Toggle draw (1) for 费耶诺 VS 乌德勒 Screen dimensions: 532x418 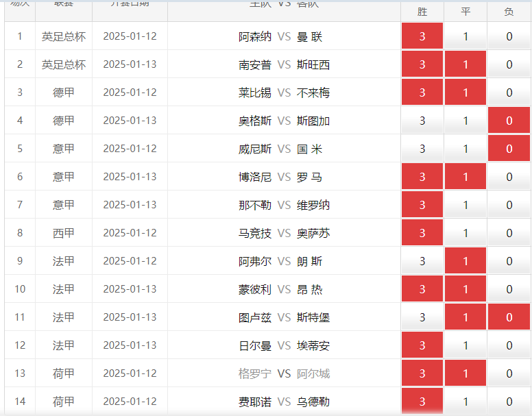(x=465, y=402)
